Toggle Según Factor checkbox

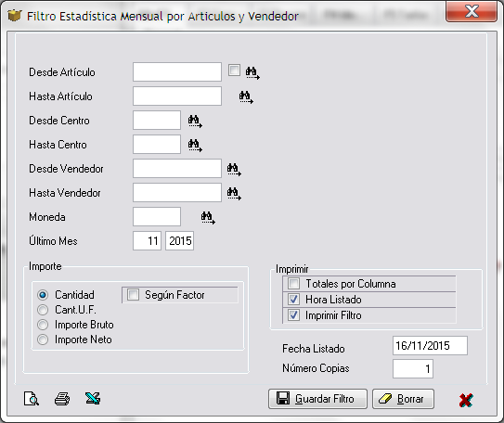(133, 295)
